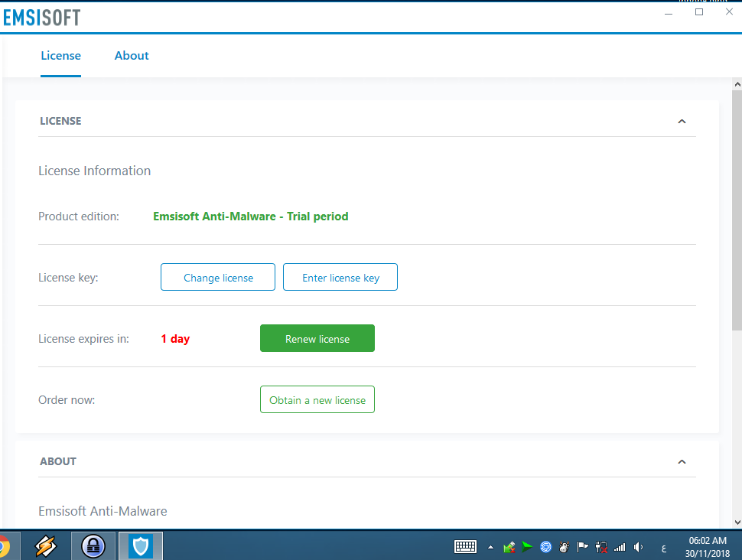Switch to the About tab
The width and height of the screenshot is (742, 560).
[x=132, y=55]
